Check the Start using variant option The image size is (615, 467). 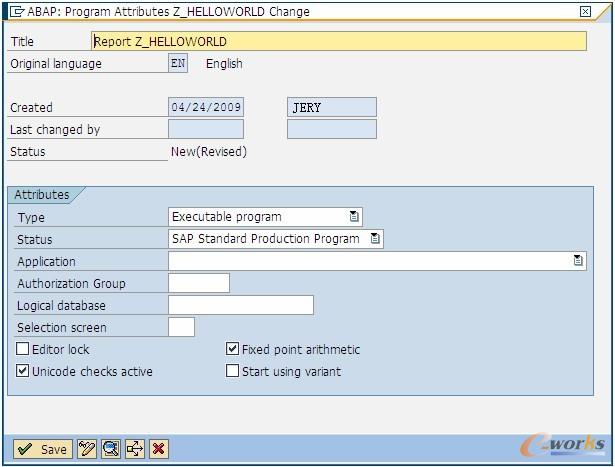(x=233, y=372)
